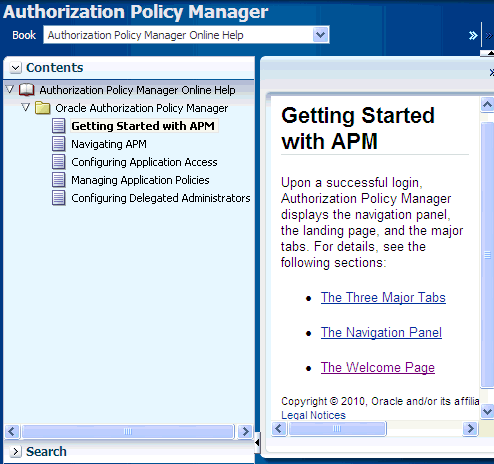The width and height of the screenshot is (494, 464).
Task: Click the yellow folder icon for Oracle Authorization Policy Manager
Action: (x=43, y=108)
